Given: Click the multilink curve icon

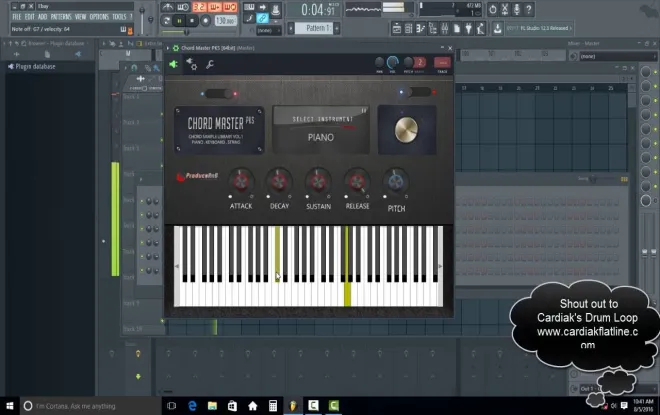Looking at the screenshot, I should pos(249,19).
